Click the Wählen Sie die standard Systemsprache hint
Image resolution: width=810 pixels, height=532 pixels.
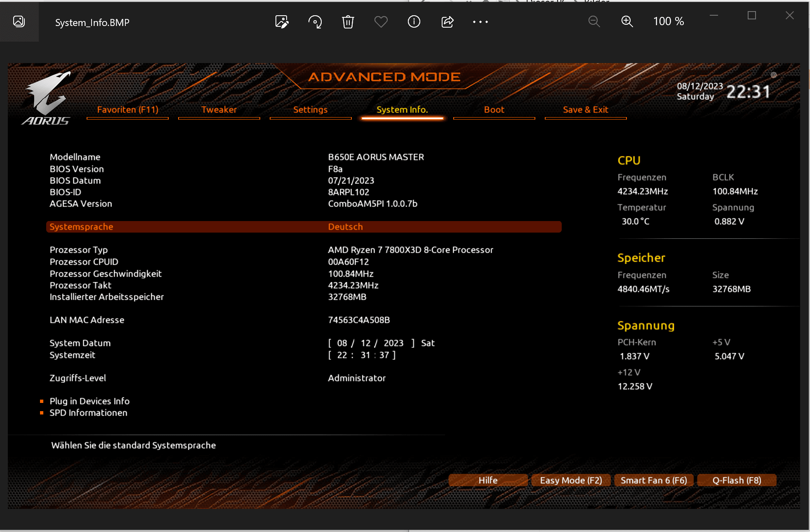133,445
